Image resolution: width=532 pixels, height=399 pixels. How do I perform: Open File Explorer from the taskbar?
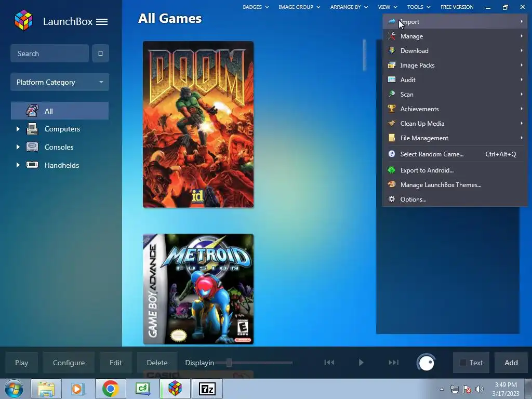tap(46, 389)
